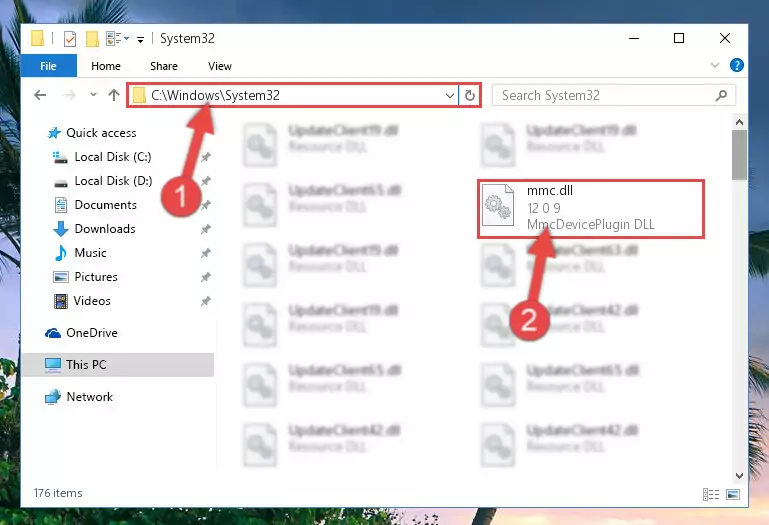This screenshot has width=769, height=525.
Task: Switch to the Share ribbon tab
Action: point(164,66)
